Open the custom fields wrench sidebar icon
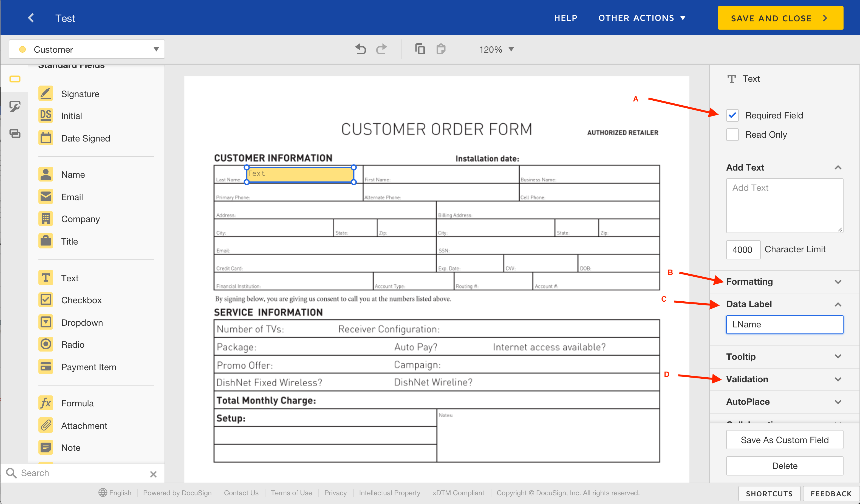 click(15, 106)
